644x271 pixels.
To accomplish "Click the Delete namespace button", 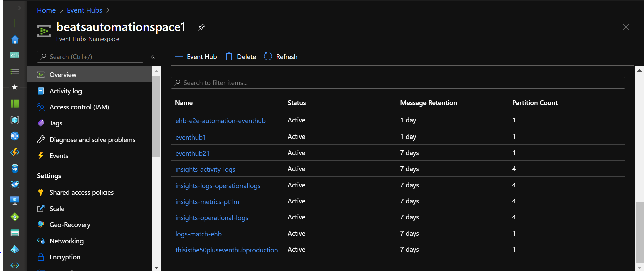I will [x=241, y=57].
